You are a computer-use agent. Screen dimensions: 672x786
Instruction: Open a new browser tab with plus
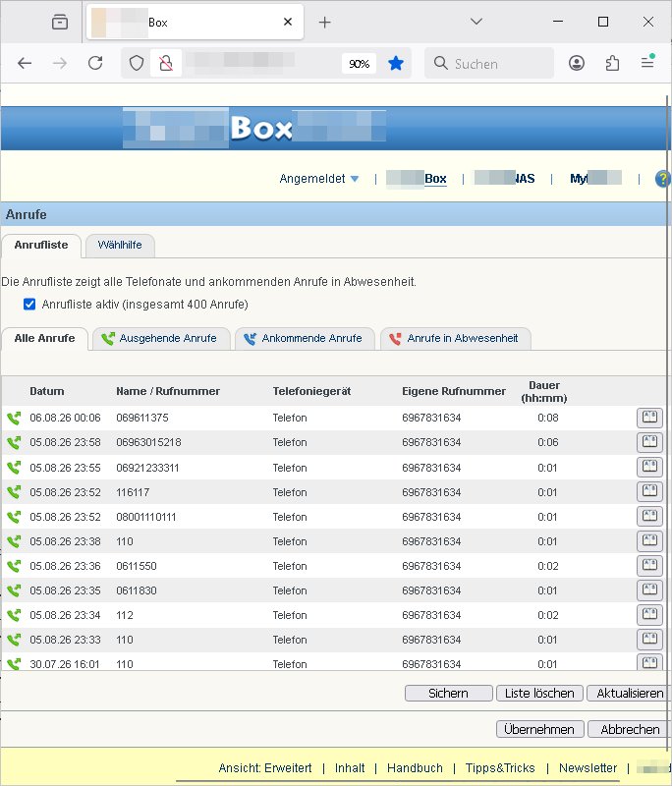[x=325, y=22]
